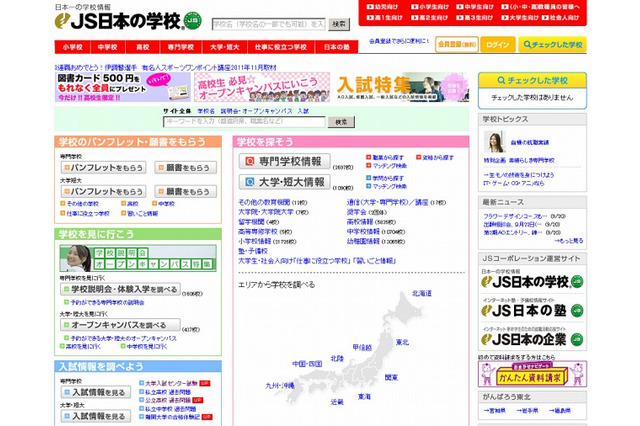Select the 日本の塾 navigation tab
640x426 pixels.
(x=337, y=47)
